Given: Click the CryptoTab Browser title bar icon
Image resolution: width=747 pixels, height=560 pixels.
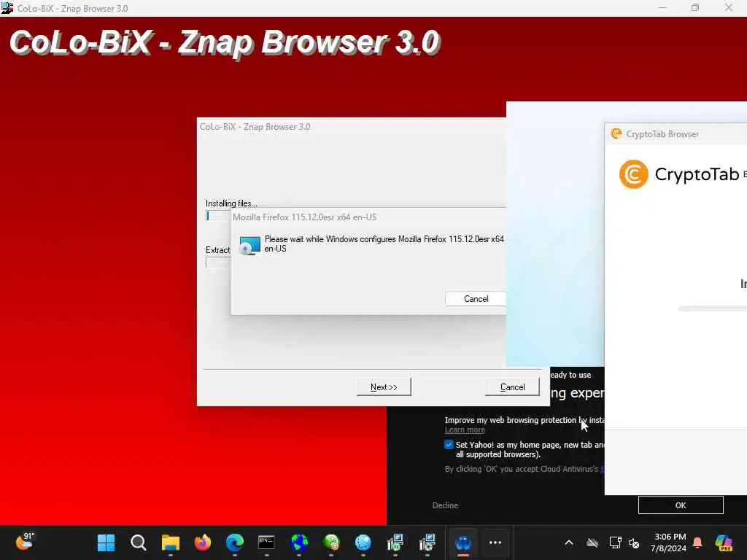Looking at the screenshot, I should [616, 134].
